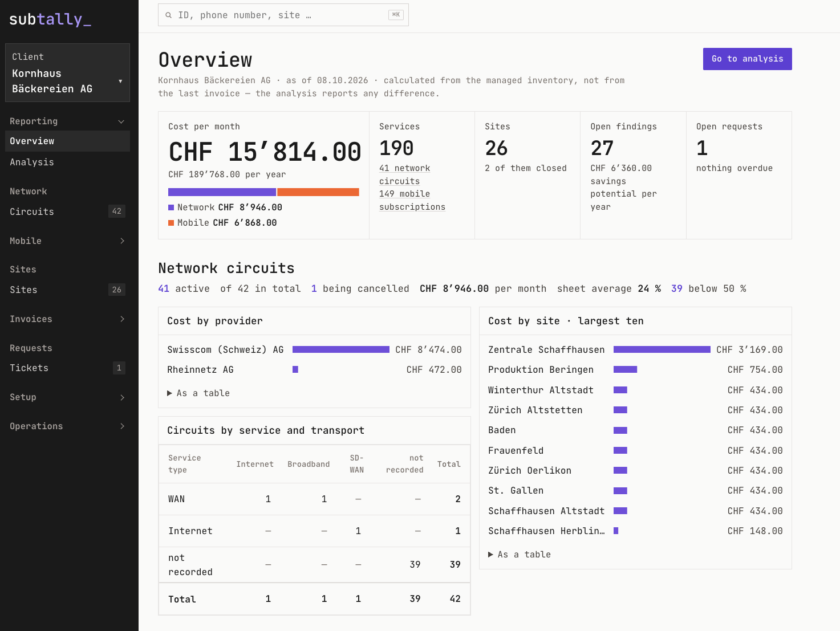Click the St. Gallen site name
Viewport: 840px width, 631px height.
click(x=516, y=491)
